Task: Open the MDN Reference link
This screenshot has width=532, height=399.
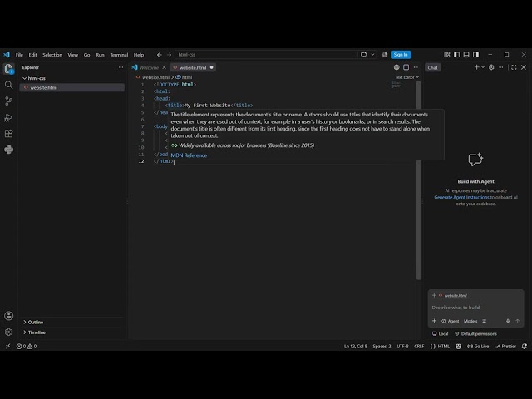Action: click(x=189, y=155)
